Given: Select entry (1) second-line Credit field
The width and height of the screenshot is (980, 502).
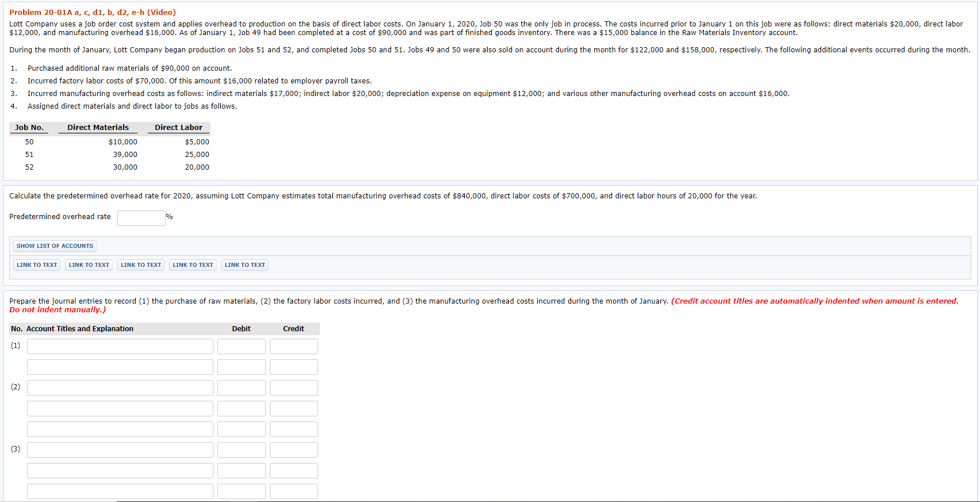Looking at the screenshot, I should (294, 367).
